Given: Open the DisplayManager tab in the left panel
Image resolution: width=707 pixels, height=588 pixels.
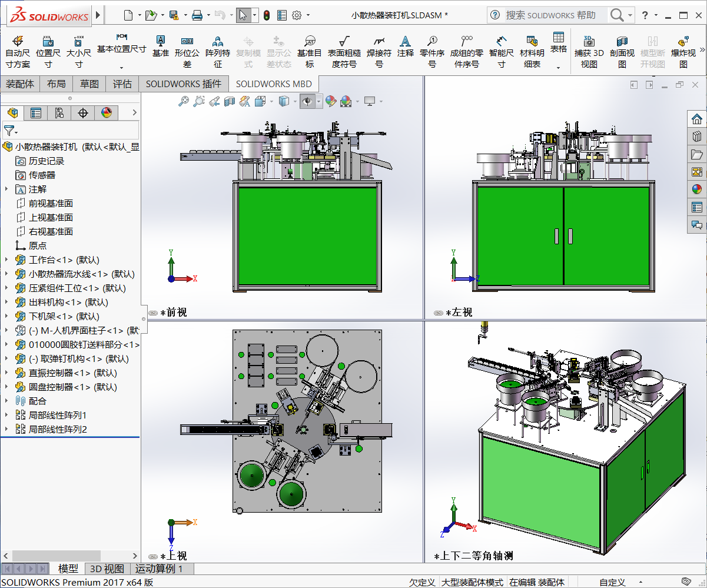Looking at the screenshot, I should point(107,113).
